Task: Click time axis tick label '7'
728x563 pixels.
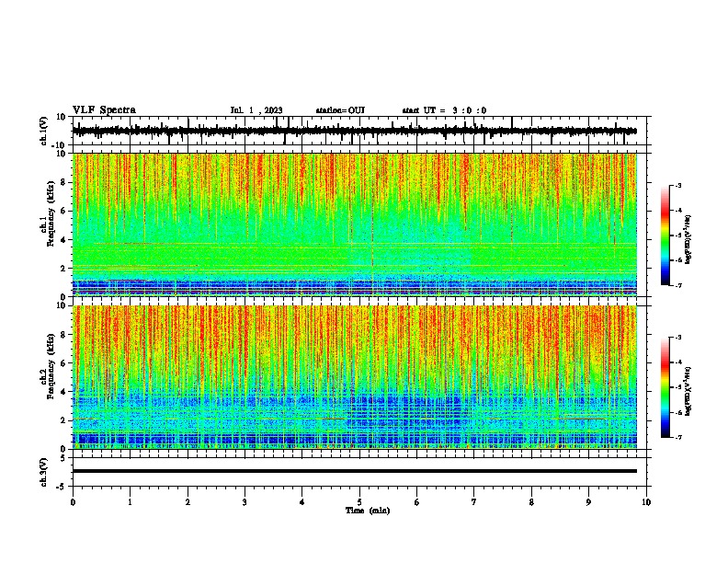Action: (x=474, y=502)
